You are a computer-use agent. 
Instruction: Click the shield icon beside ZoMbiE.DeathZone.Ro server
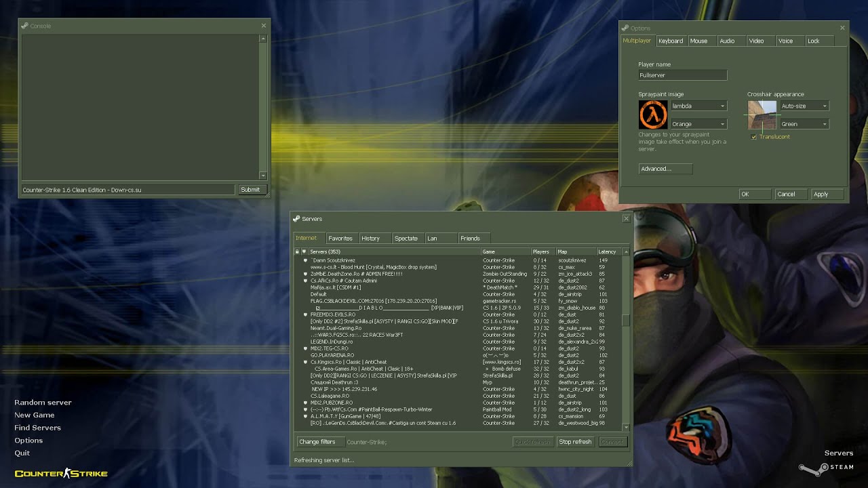305,274
